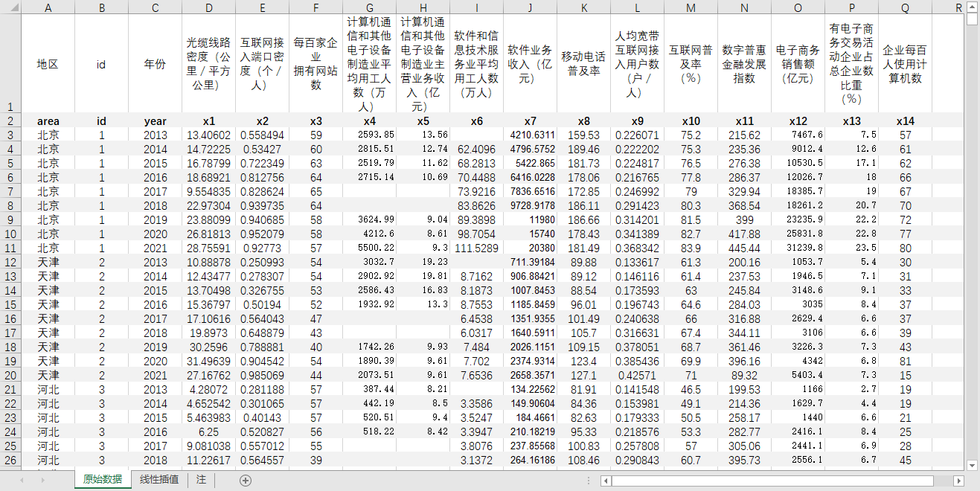Click the cell containing 264.16186

click(531, 460)
